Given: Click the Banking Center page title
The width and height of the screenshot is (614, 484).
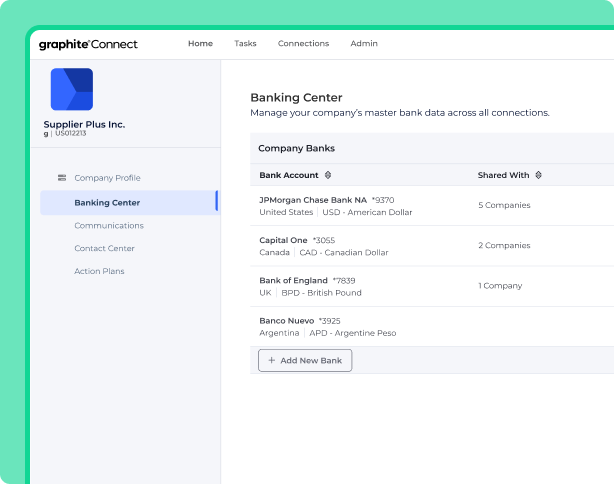Looking at the screenshot, I should [296, 98].
